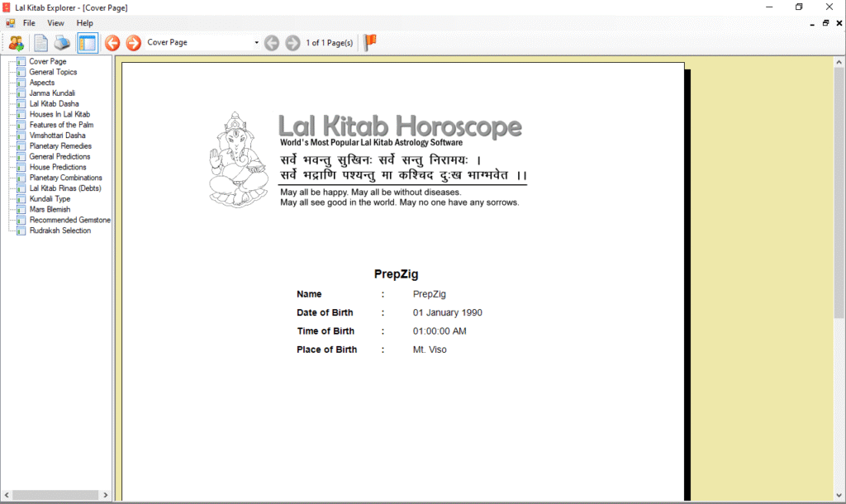Click the sidebar horizontal scrollbar
846x504 pixels.
(x=56, y=495)
